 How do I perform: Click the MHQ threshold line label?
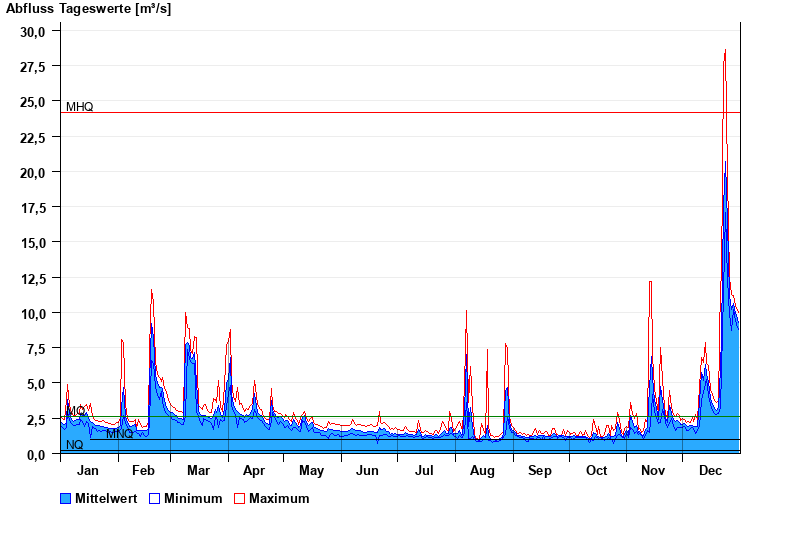(x=79, y=106)
